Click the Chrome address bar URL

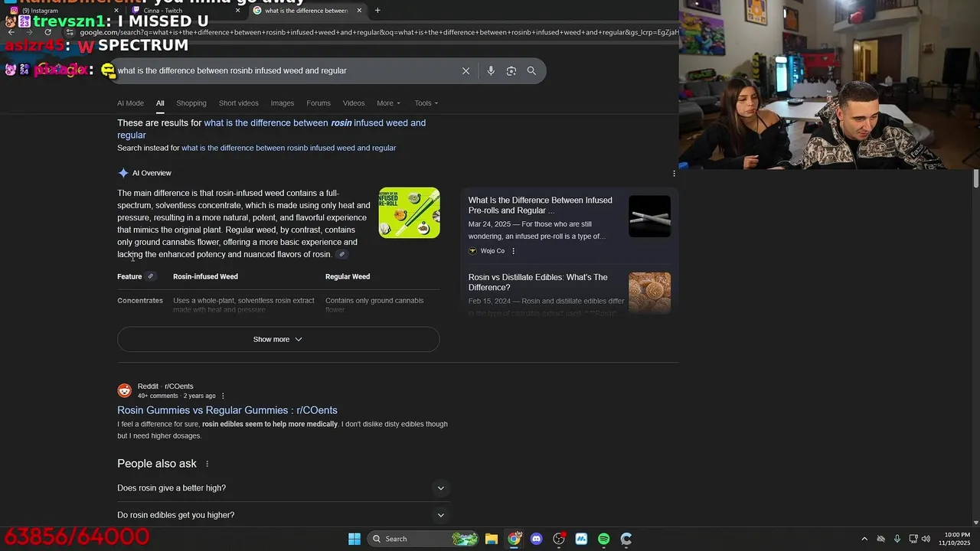[x=379, y=32]
